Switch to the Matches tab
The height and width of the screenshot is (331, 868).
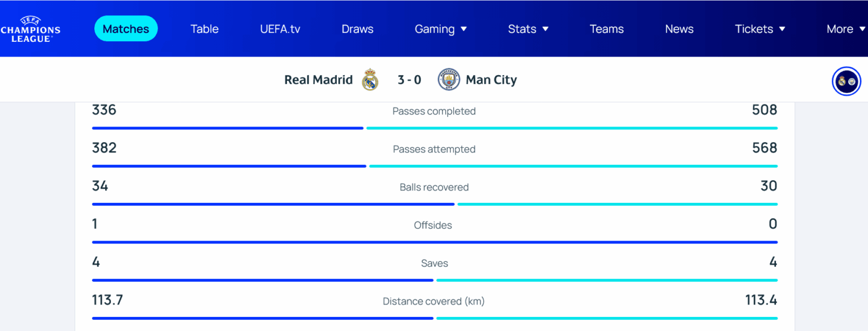pyautogui.click(x=125, y=28)
